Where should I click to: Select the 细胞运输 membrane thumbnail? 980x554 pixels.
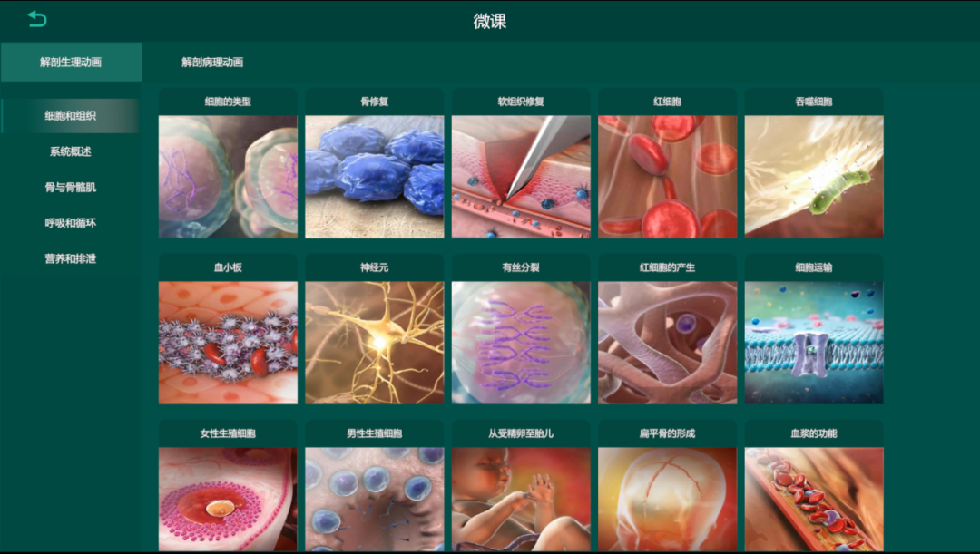click(x=814, y=342)
